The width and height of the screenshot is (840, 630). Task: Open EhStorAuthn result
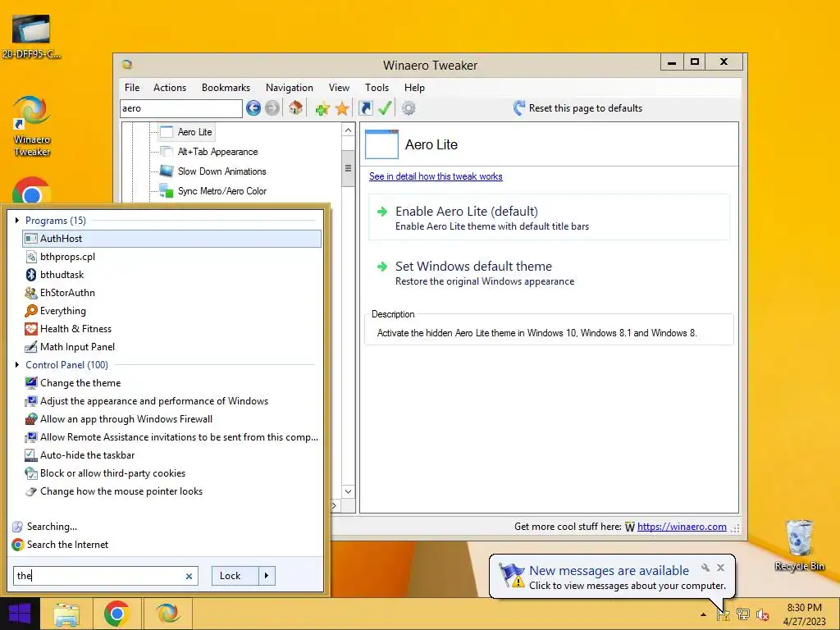tap(172, 293)
